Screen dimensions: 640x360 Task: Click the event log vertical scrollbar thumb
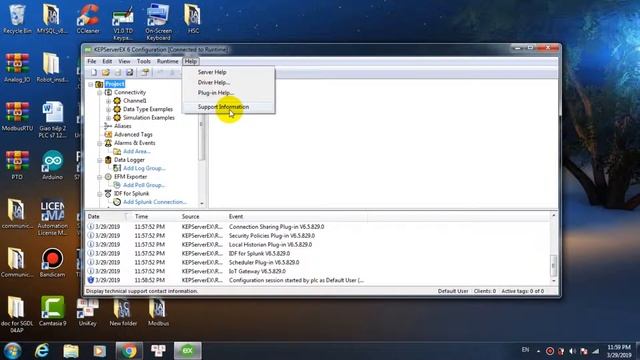pyautogui.click(x=553, y=265)
